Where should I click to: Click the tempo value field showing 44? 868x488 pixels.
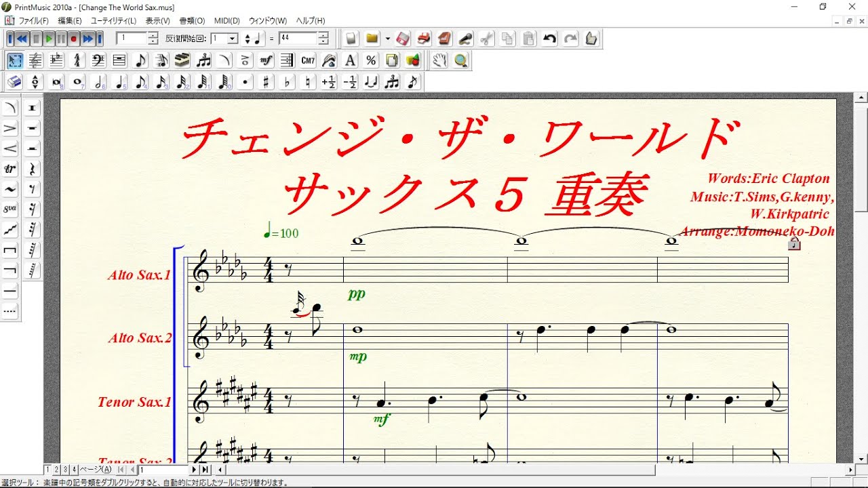(298, 39)
